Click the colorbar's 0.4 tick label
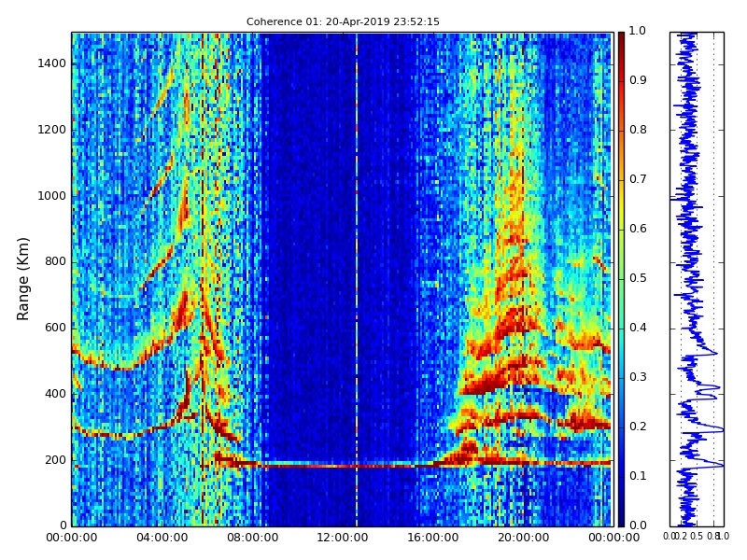 point(638,329)
